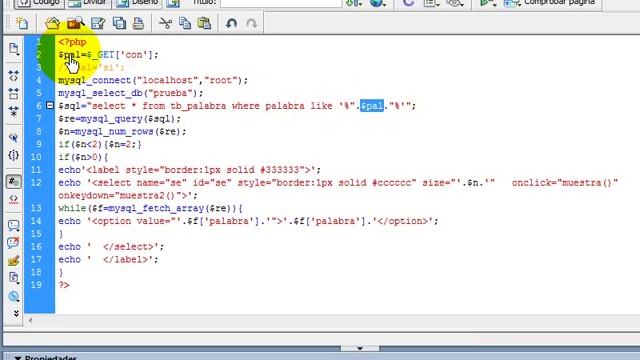Open the view options menu

pyautogui.click(x=431, y=3)
